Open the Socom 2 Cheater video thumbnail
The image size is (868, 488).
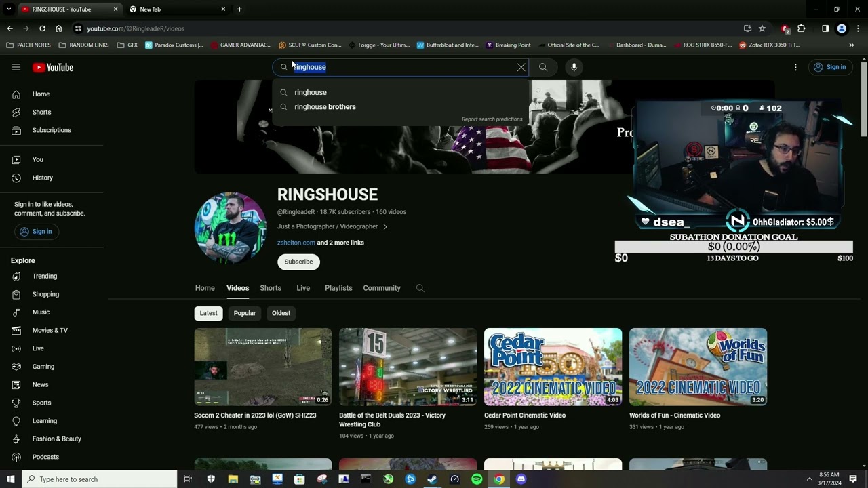coord(263,367)
